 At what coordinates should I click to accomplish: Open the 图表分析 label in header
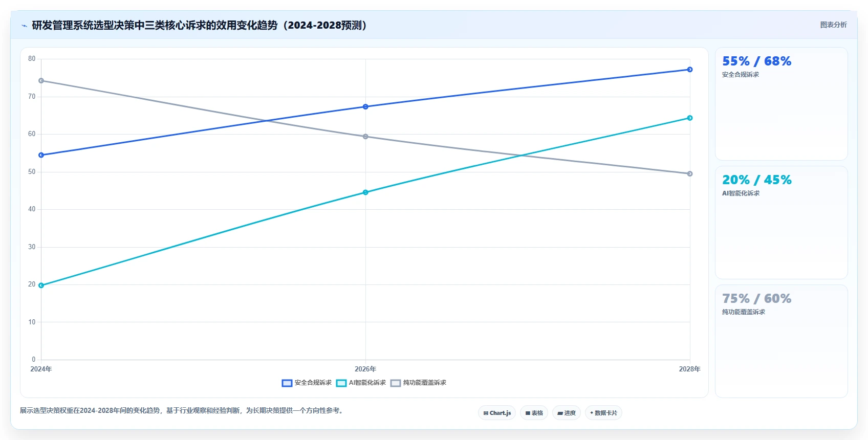(x=833, y=25)
